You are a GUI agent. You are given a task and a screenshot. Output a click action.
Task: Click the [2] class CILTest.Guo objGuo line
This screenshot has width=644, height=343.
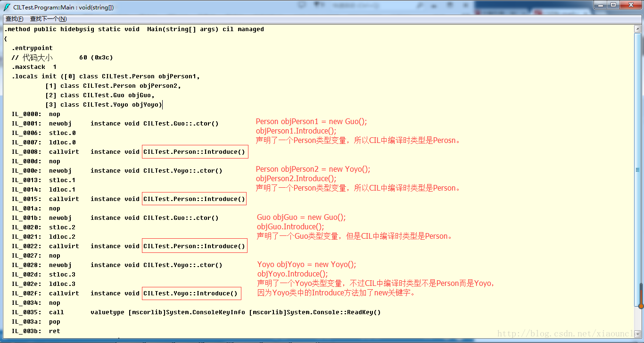[100, 95]
